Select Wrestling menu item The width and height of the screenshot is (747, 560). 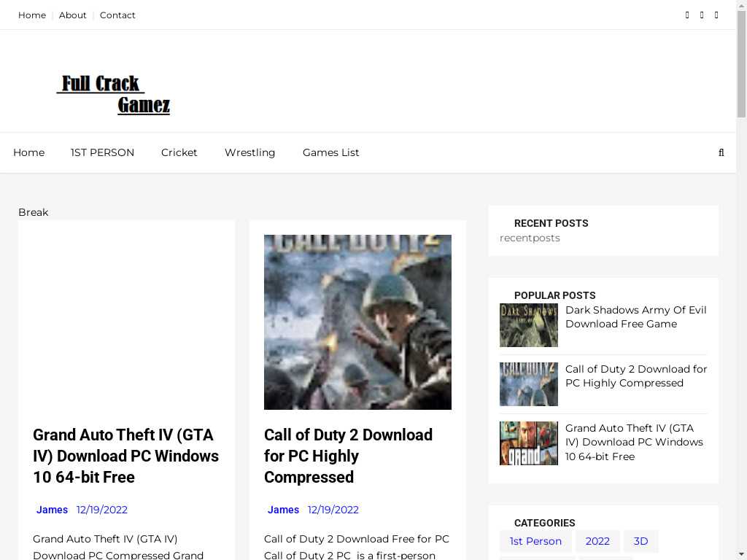point(249,153)
